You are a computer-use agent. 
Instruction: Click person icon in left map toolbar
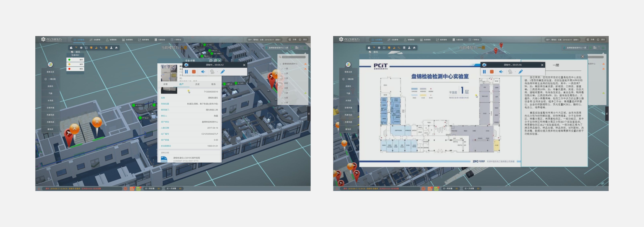click(111, 48)
